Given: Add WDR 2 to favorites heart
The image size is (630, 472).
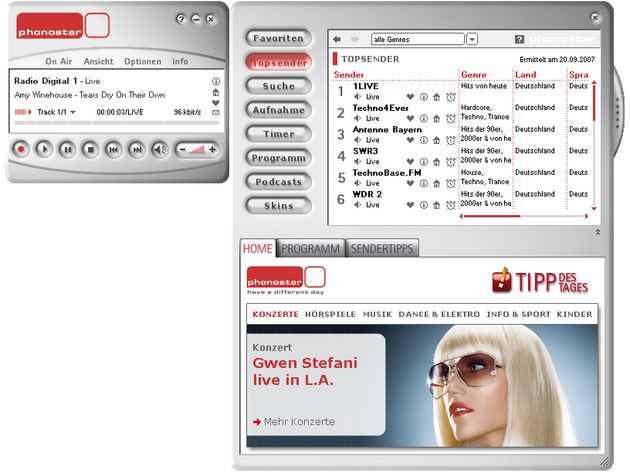Looking at the screenshot, I should [410, 205].
